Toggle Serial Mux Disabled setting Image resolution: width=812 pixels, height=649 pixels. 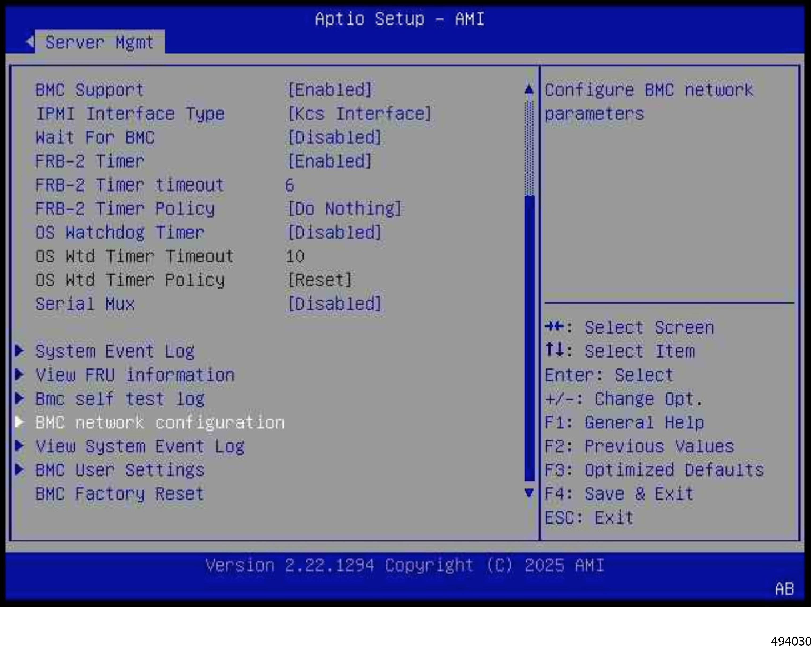(335, 304)
